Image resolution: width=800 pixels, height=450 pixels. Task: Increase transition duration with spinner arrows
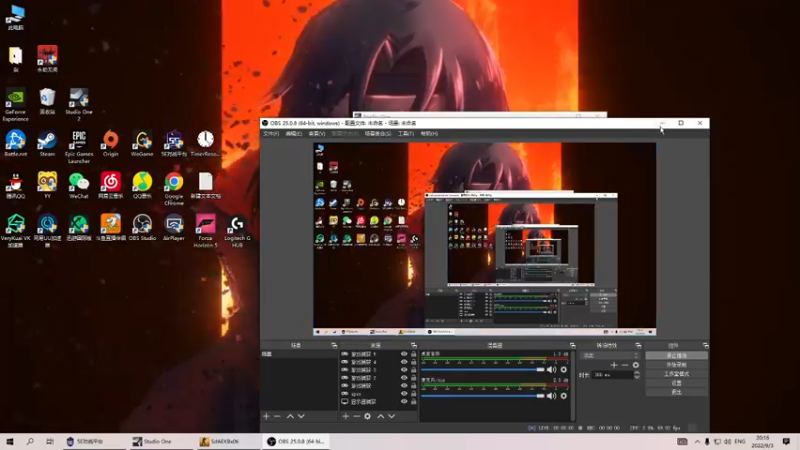(x=637, y=373)
